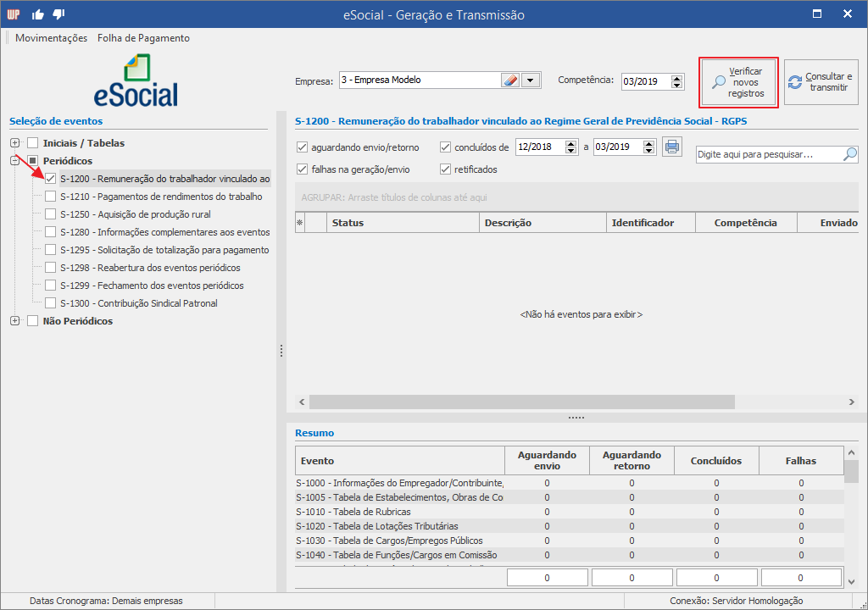Click the Identificador column header
868x610 pixels.
coord(651,223)
